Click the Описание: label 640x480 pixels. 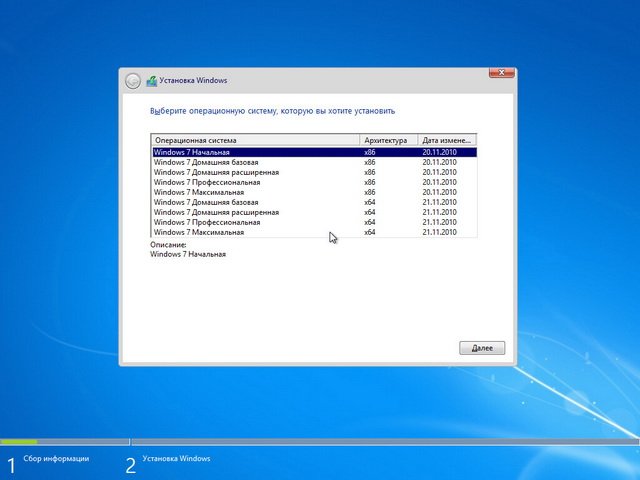point(168,244)
